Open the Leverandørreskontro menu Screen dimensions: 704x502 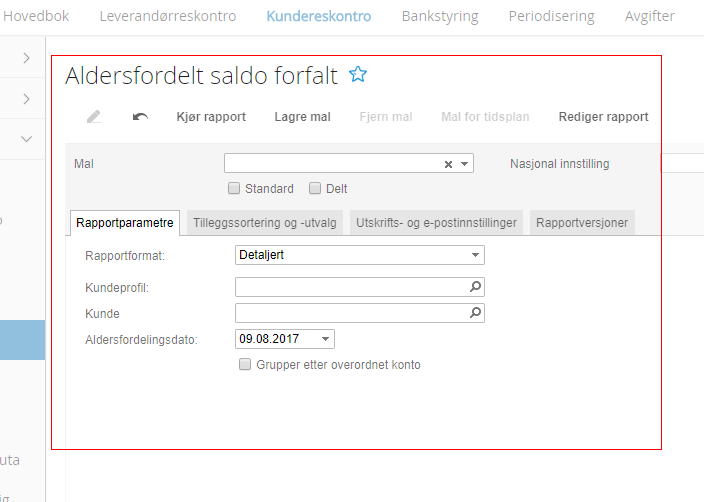point(168,16)
